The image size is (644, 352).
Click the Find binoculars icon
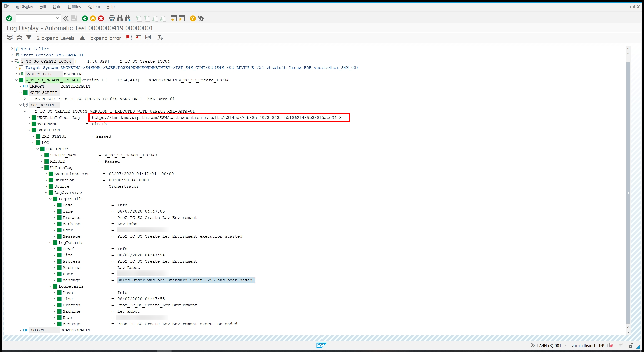point(120,18)
